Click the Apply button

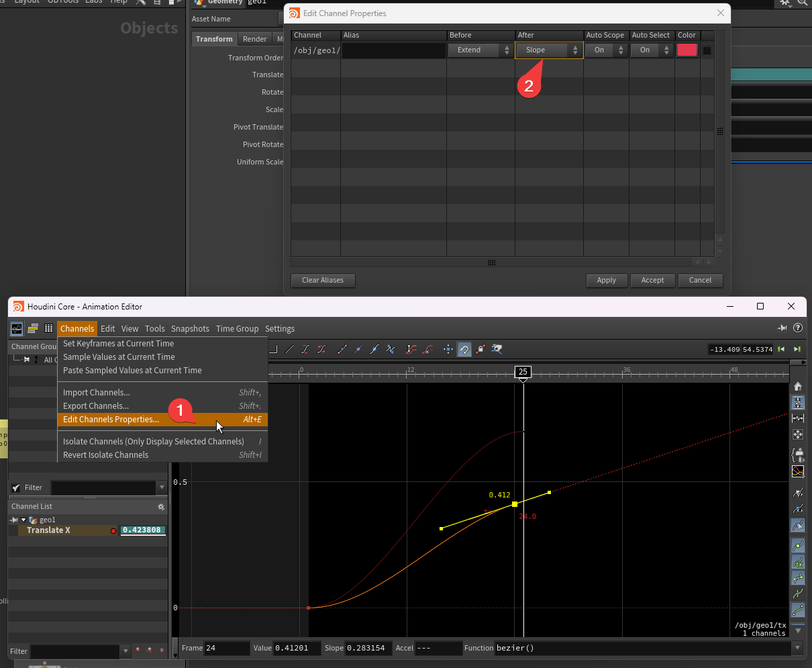pos(606,281)
